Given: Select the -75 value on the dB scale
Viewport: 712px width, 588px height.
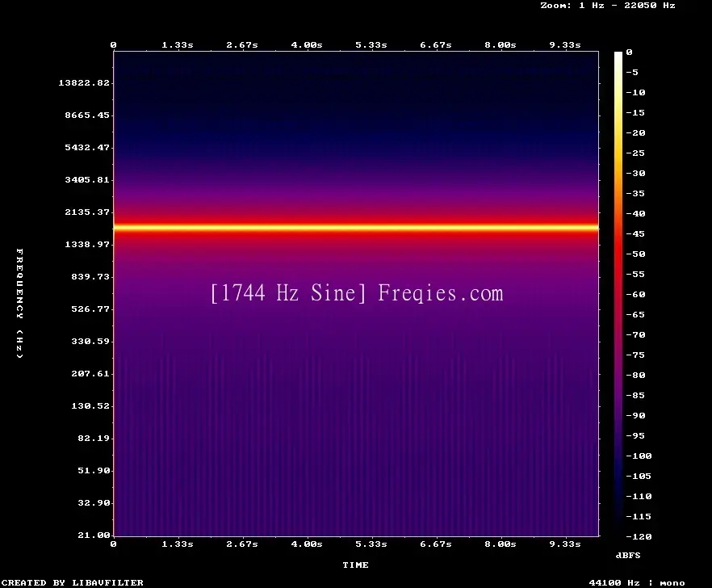Looking at the screenshot, I should pyautogui.click(x=635, y=355).
